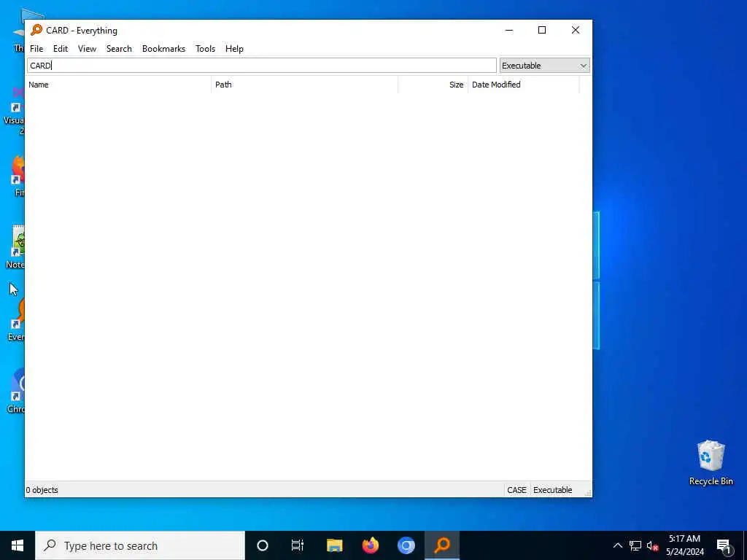
Task: Sort results by Name column
Action: pyautogui.click(x=118, y=85)
